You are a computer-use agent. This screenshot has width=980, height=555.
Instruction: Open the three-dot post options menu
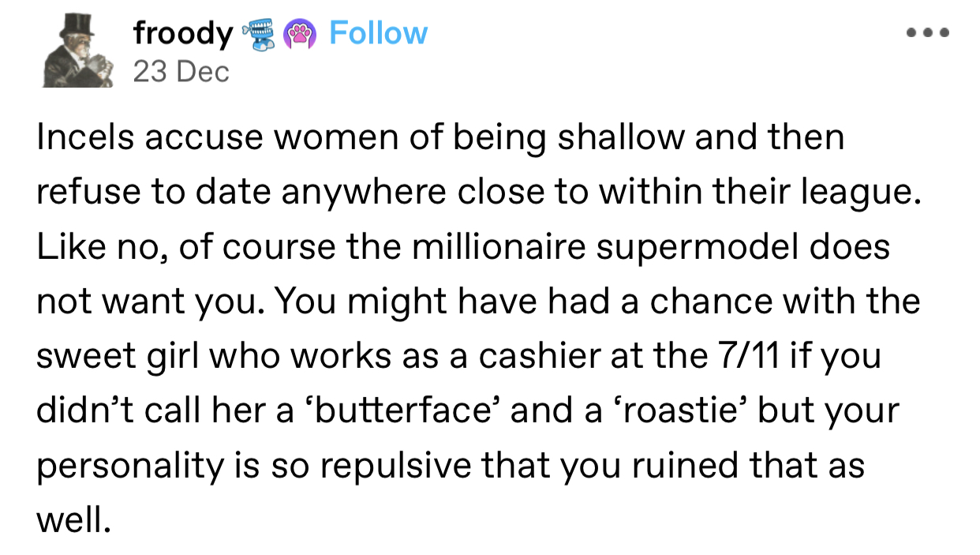[x=926, y=33]
